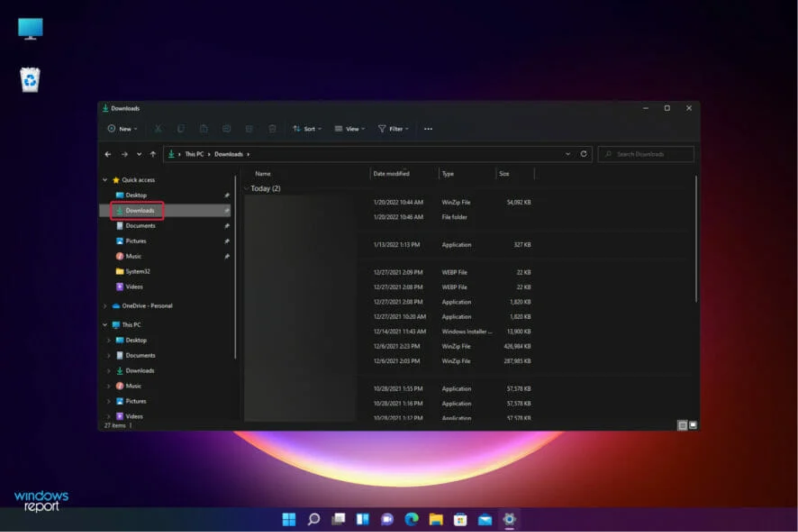This screenshot has height=532, width=798.
Task: Click the file list vertical scrollbar
Action: pos(696,239)
